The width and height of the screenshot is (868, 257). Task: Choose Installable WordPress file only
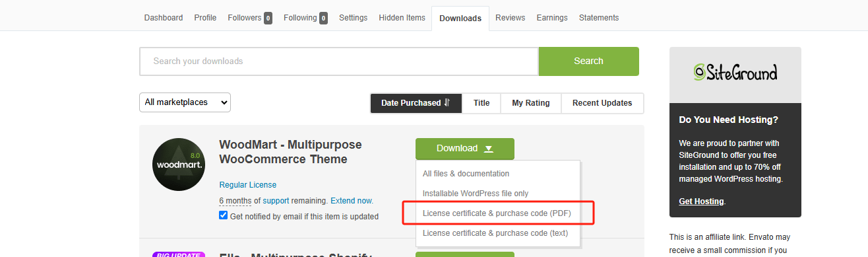pyautogui.click(x=476, y=194)
